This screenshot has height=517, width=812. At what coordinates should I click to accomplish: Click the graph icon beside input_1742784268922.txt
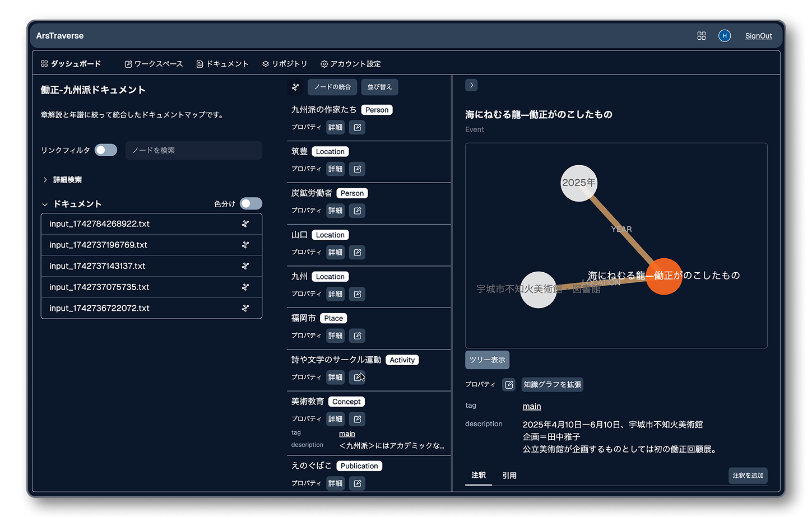(245, 223)
